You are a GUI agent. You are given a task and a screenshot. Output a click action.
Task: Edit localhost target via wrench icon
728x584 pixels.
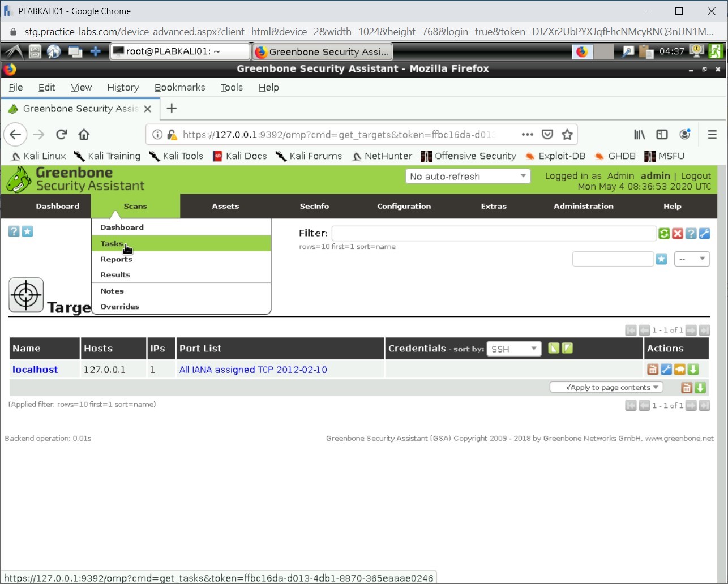666,370
